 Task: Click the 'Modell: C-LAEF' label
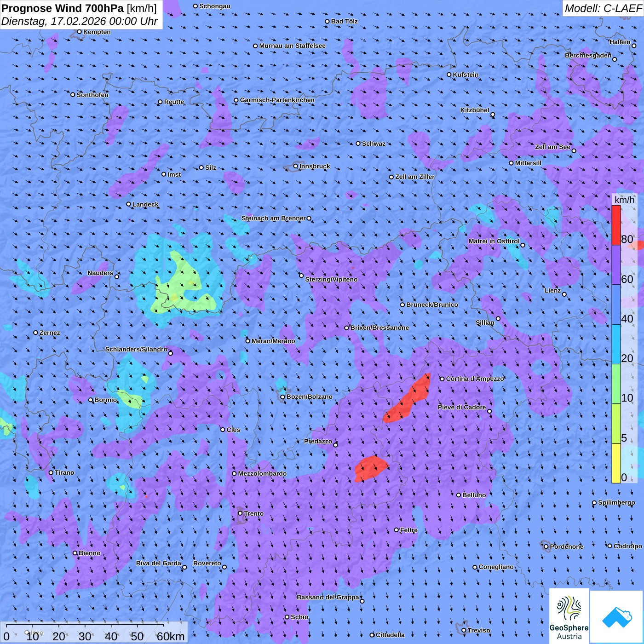603,8
